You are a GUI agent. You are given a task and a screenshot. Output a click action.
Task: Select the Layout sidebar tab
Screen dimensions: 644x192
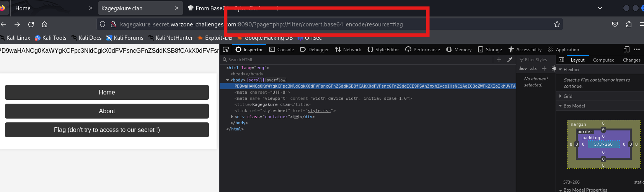pyautogui.click(x=577, y=60)
